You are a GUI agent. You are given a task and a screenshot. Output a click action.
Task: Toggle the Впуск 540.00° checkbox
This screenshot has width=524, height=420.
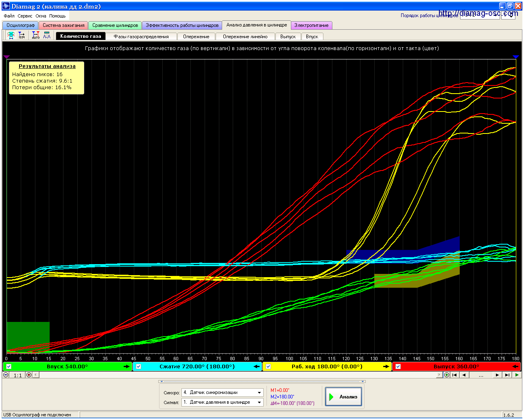tap(9, 367)
